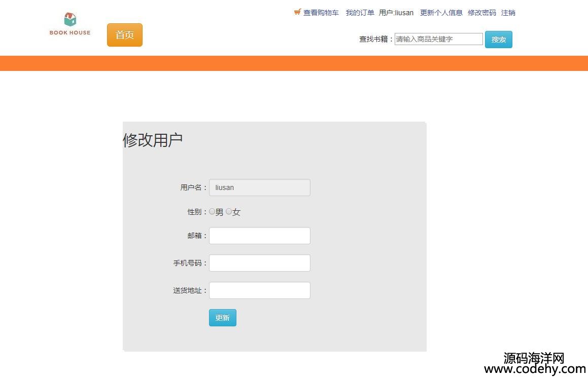Click the 用户:liusan account text
The height and width of the screenshot is (379, 588).
pos(396,13)
